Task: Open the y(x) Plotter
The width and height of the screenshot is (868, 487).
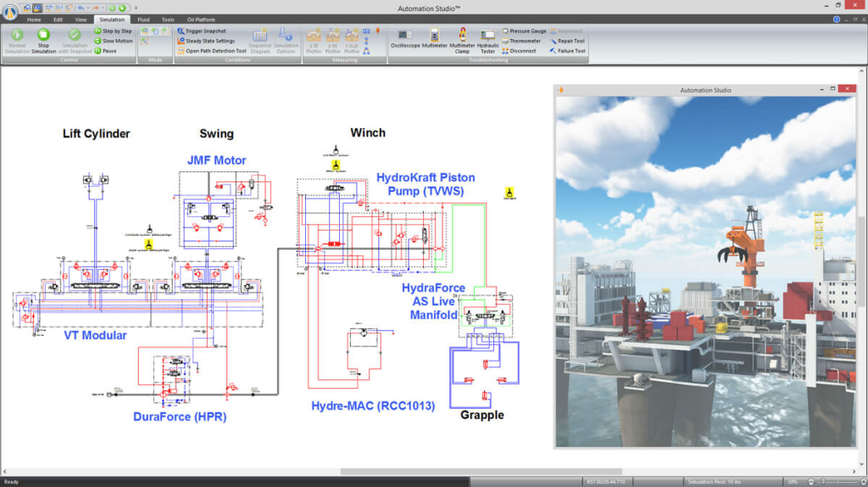Action: click(332, 42)
